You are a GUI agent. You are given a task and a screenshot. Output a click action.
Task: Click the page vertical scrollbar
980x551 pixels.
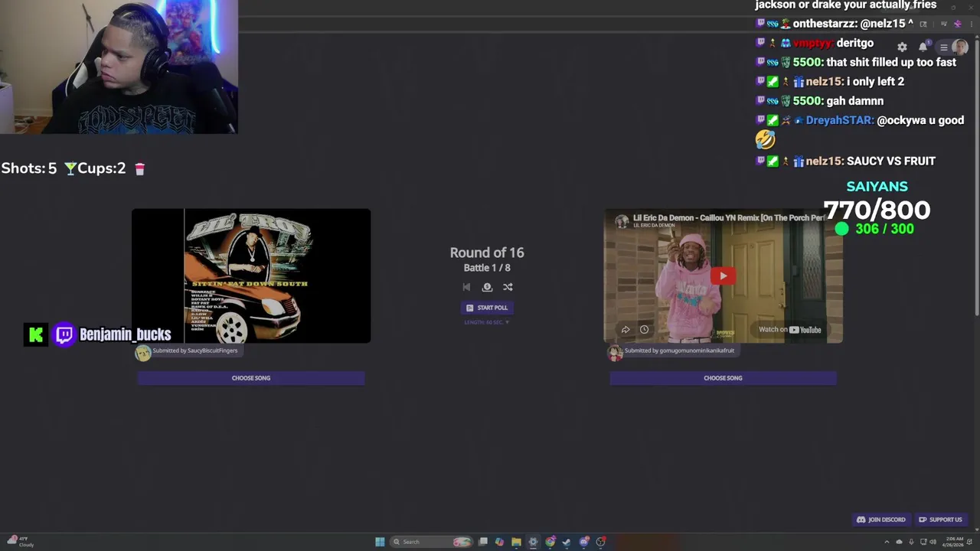click(x=976, y=176)
